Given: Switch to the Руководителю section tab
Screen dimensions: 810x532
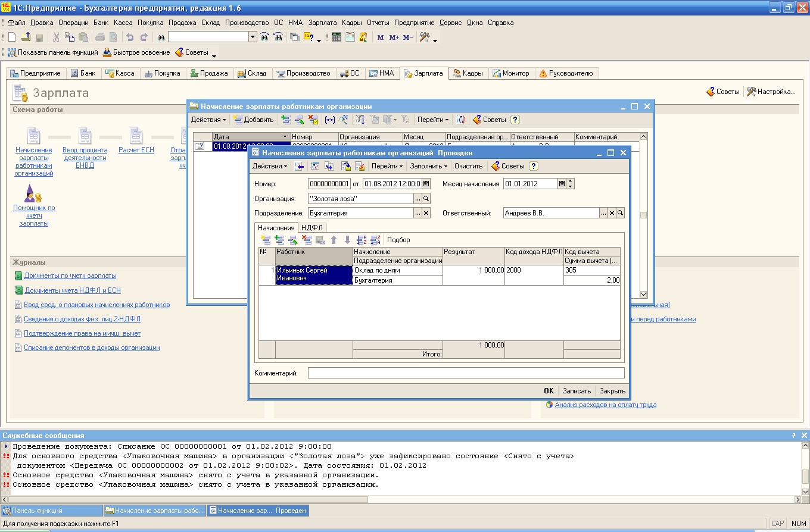Looking at the screenshot, I should 566,73.
